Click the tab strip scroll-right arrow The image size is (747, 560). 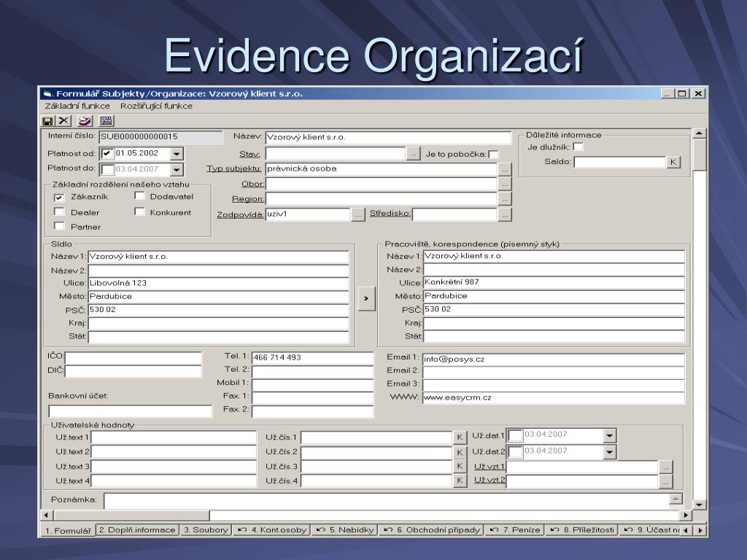[x=700, y=530]
